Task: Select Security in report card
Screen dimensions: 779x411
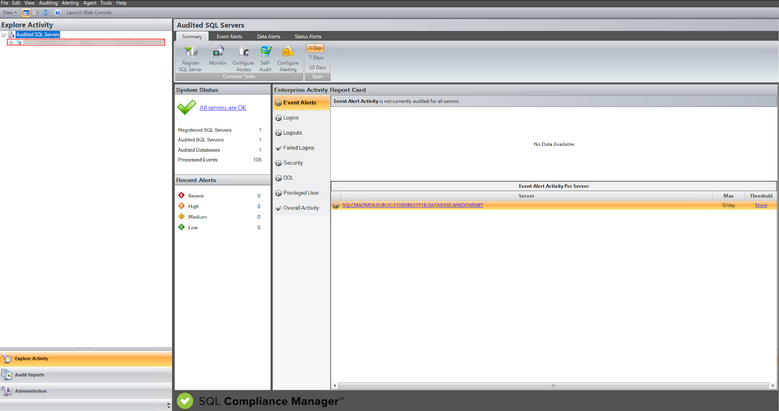Action: click(x=301, y=163)
